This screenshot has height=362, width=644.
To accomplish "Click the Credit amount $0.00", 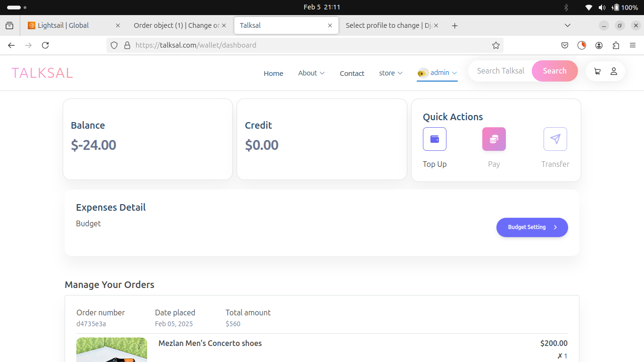I will [262, 145].
